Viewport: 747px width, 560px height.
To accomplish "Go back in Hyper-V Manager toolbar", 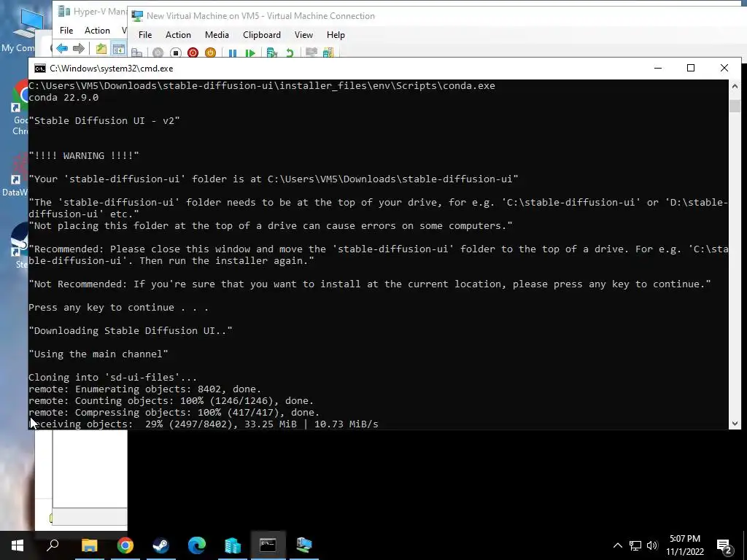I will (x=61, y=48).
